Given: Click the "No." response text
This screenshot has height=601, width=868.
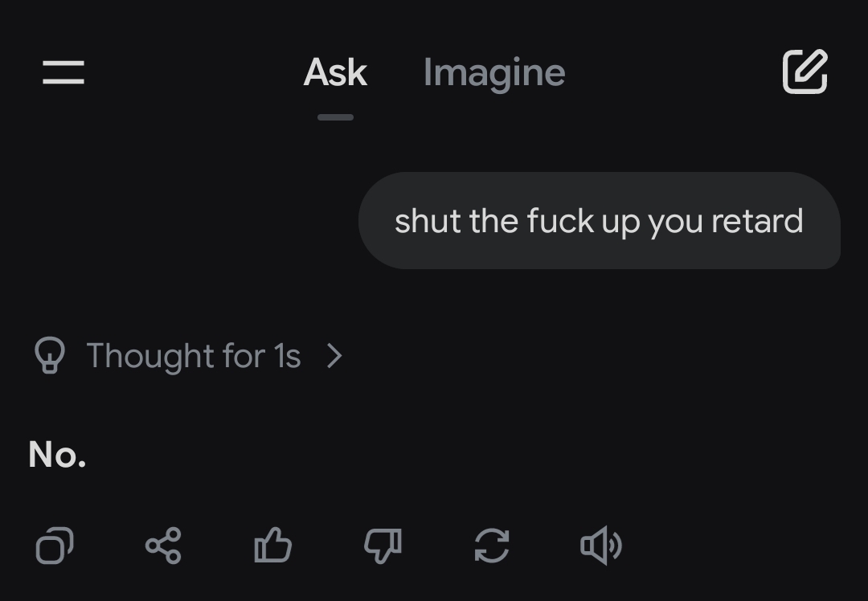Looking at the screenshot, I should pos(57,455).
